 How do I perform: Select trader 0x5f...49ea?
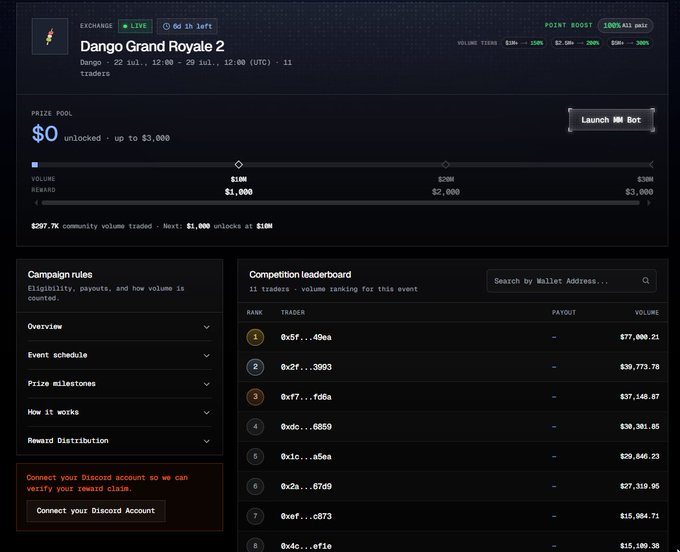click(306, 337)
